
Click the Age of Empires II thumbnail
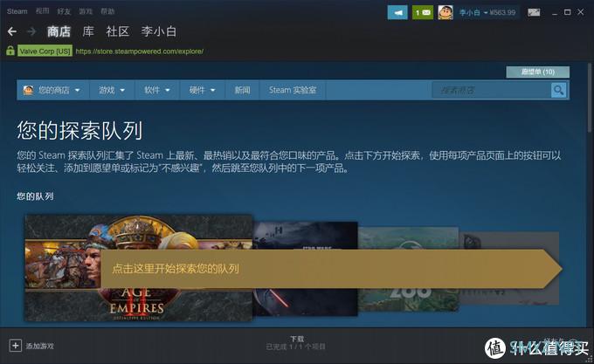coord(138,268)
